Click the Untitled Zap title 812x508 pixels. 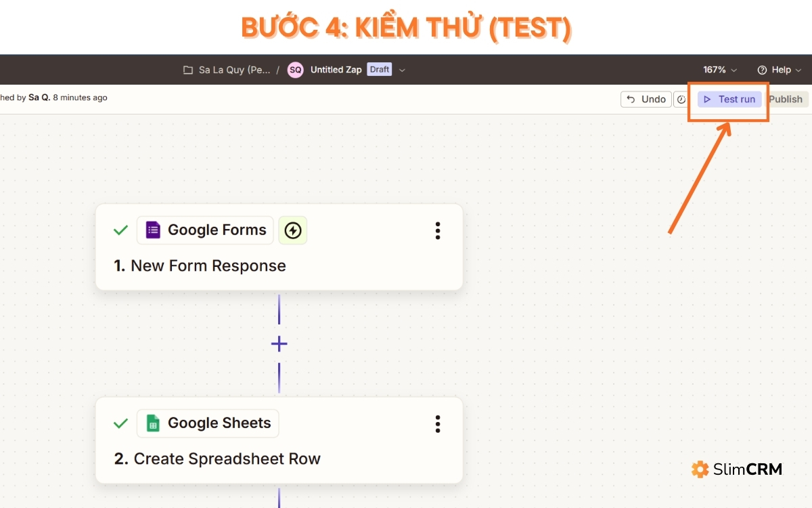(336, 70)
